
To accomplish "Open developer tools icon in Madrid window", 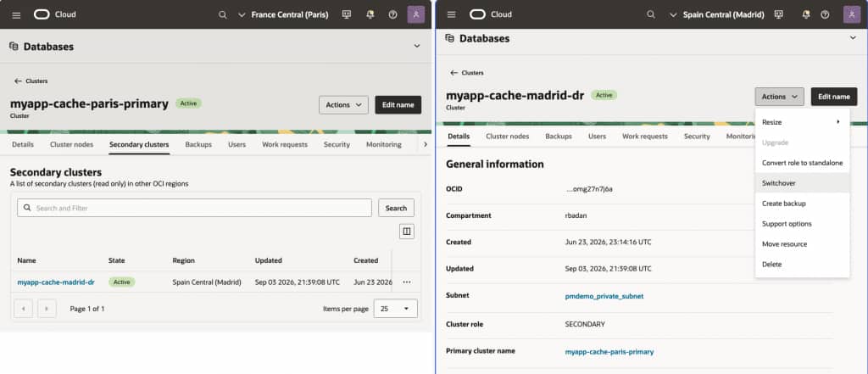I will (x=778, y=15).
